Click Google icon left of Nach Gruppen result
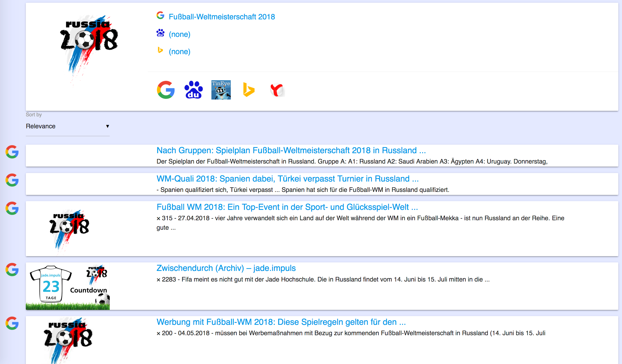Screen dimensions: 622x364 tap(12, 152)
